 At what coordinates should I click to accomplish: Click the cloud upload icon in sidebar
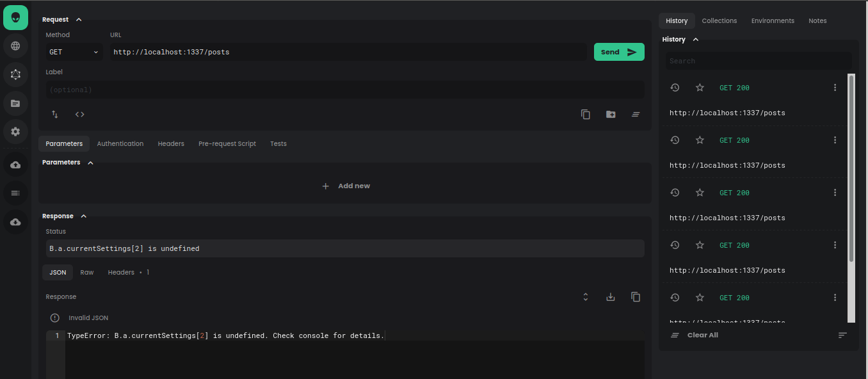pyautogui.click(x=15, y=165)
